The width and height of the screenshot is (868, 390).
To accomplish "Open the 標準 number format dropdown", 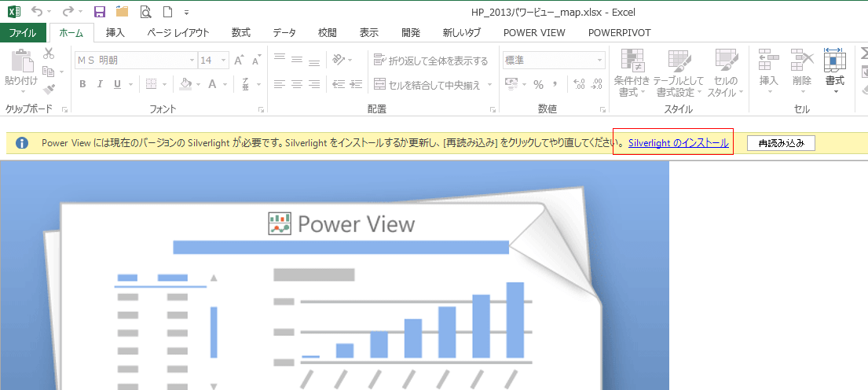I will tap(600, 61).
